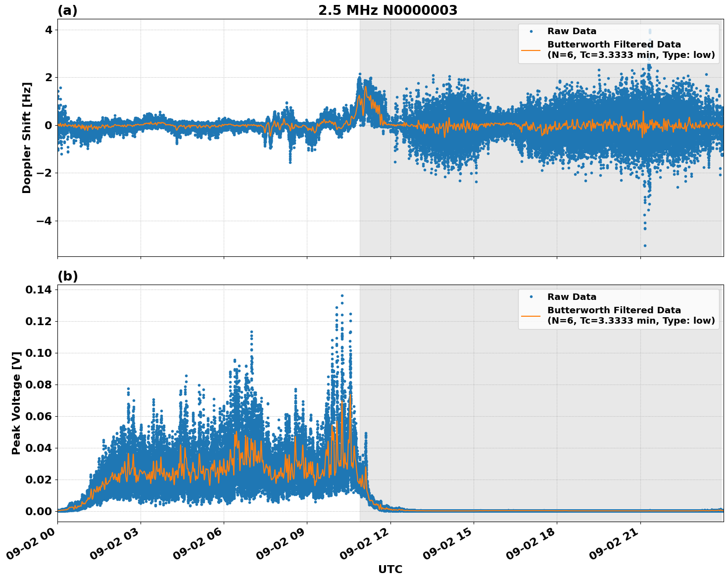Click the panel label (a)

click(67, 10)
